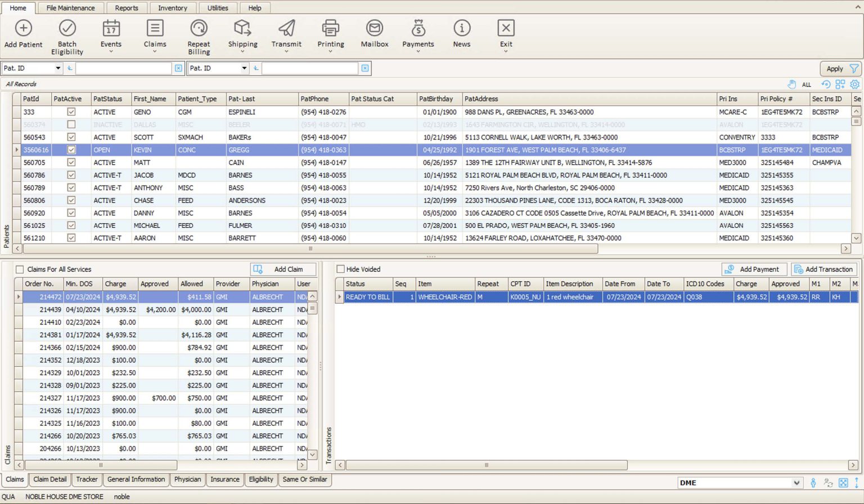Open the grid settings gear above the patient list
The image size is (864, 504).
(855, 84)
